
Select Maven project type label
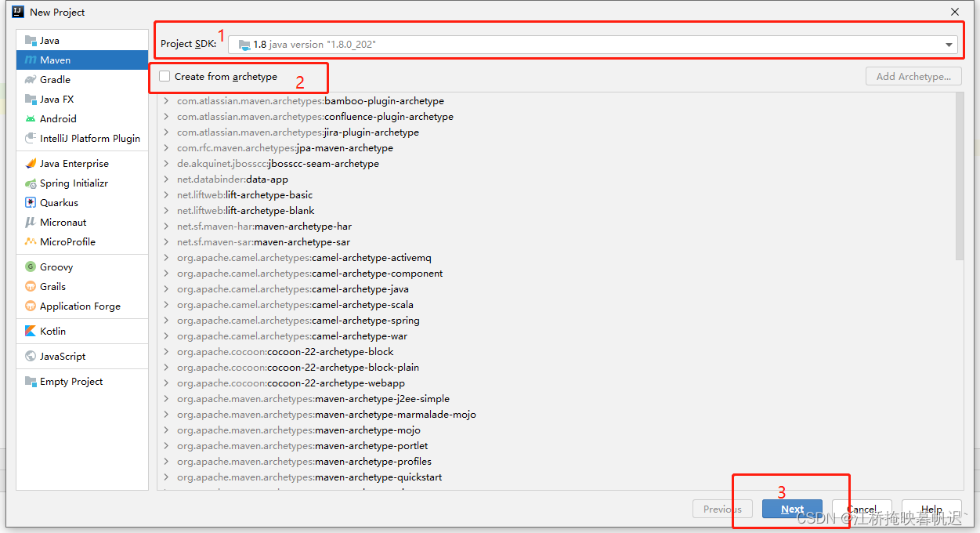56,60
